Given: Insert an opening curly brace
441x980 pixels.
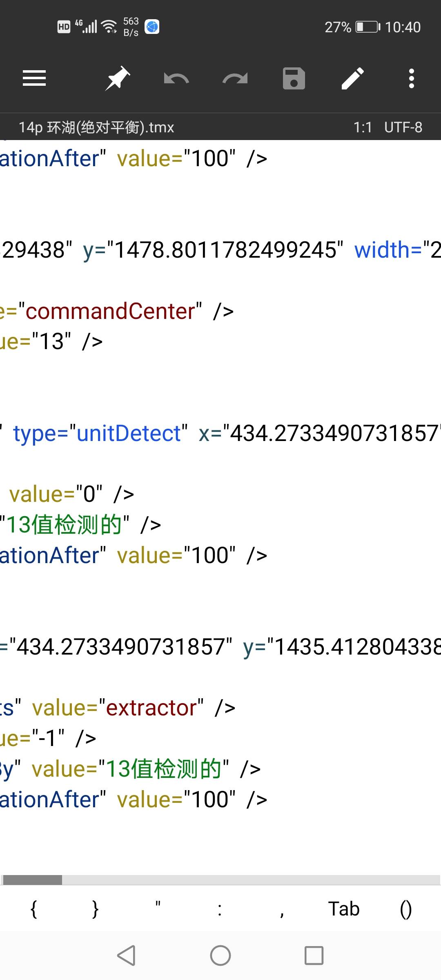Looking at the screenshot, I should click(x=34, y=909).
